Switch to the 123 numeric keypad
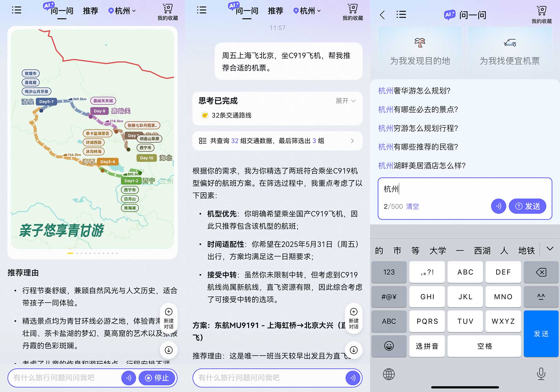Viewport: 560px width, 392px height. (389, 272)
